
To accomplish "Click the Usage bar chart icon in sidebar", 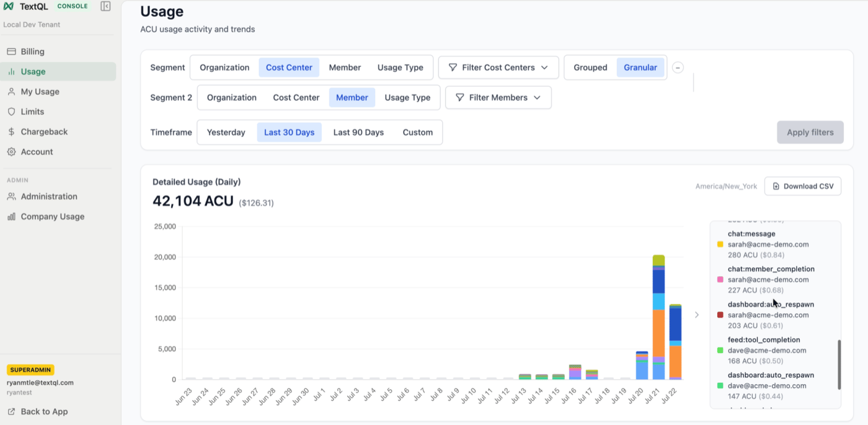I will pyautogui.click(x=11, y=71).
